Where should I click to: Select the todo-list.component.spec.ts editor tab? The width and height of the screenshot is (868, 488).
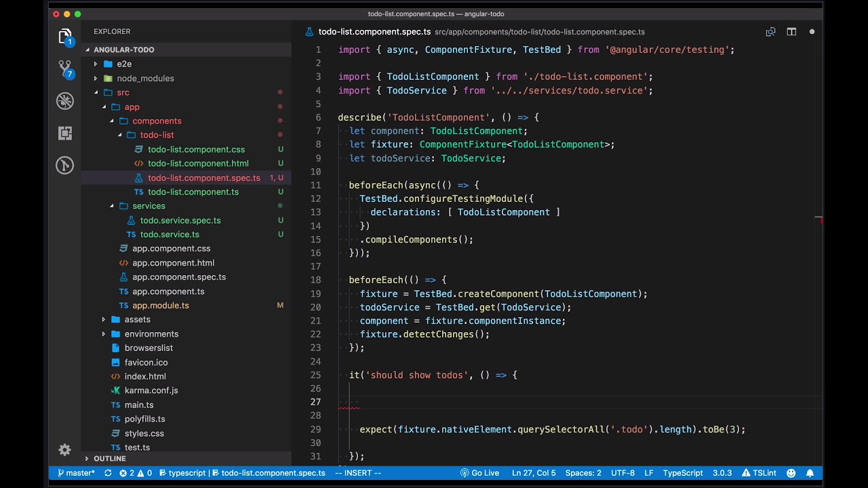click(x=374, y=32)
